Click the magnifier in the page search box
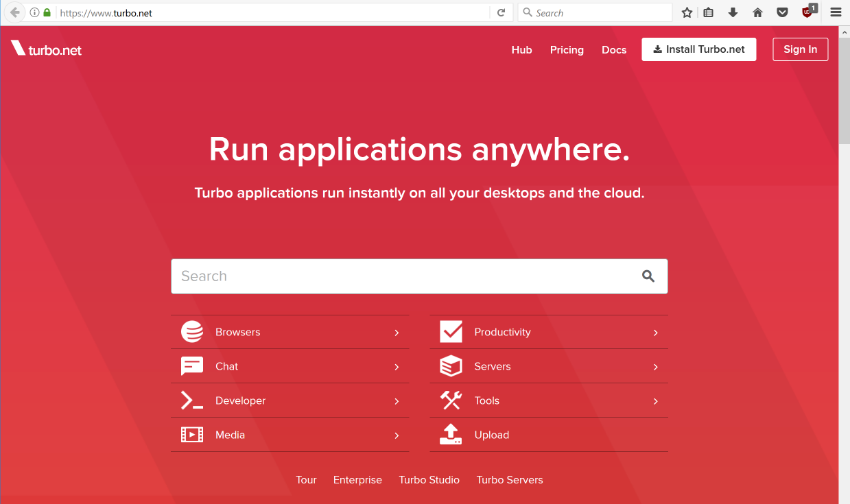The image size is (850, 504). point(648,276)
